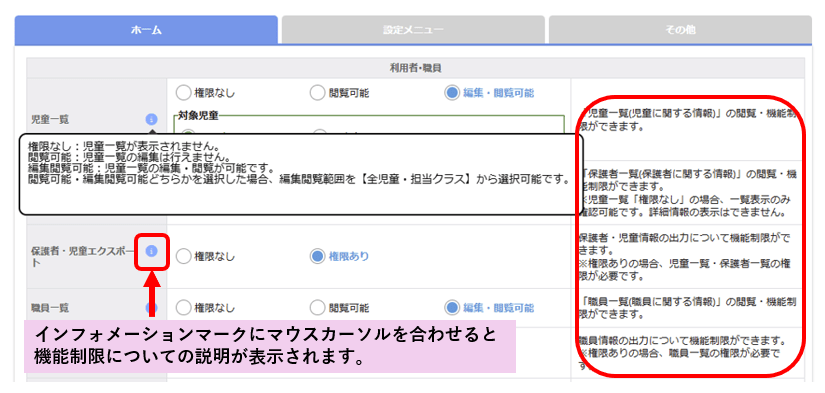825x393 pixels.
Task: Switch to the ホーム tab
Action: tap(146, 29)
